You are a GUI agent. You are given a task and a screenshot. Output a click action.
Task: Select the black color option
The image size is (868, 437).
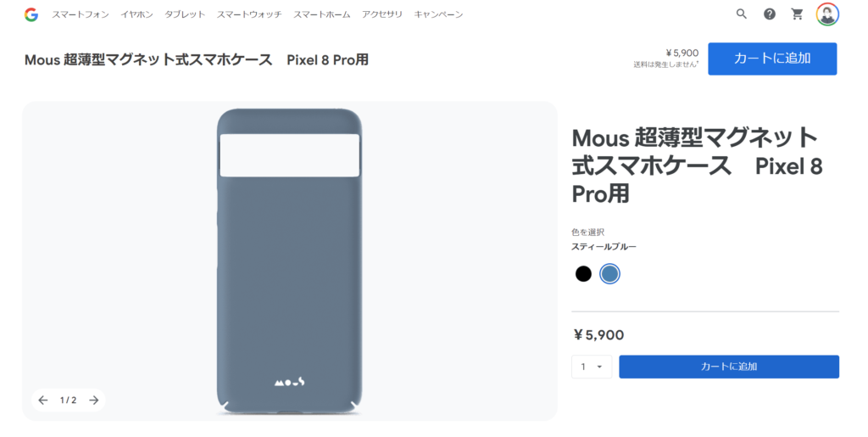pyautogui.click(x=583, y=274)
